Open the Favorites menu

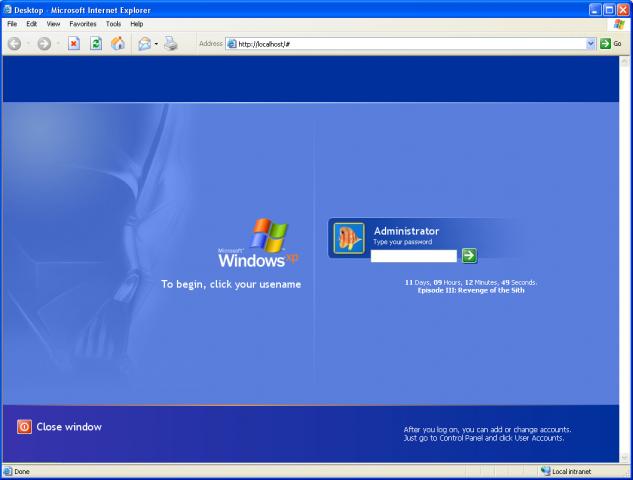click(x=83, y=24)
